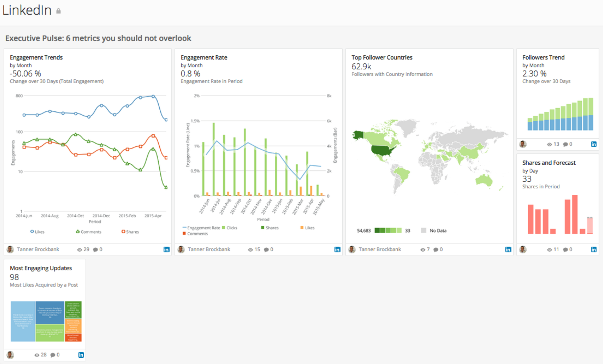Click the No Data gray legend swatch

tap(424, 230)
